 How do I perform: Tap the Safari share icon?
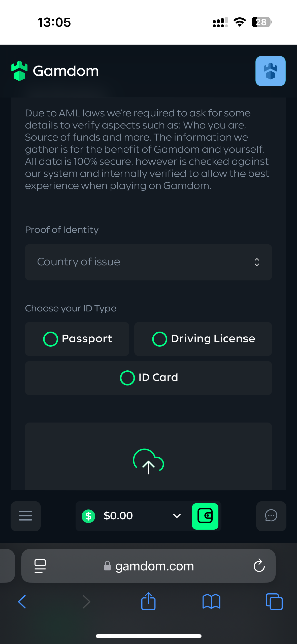pyautogui.click(x=148, y=601)
